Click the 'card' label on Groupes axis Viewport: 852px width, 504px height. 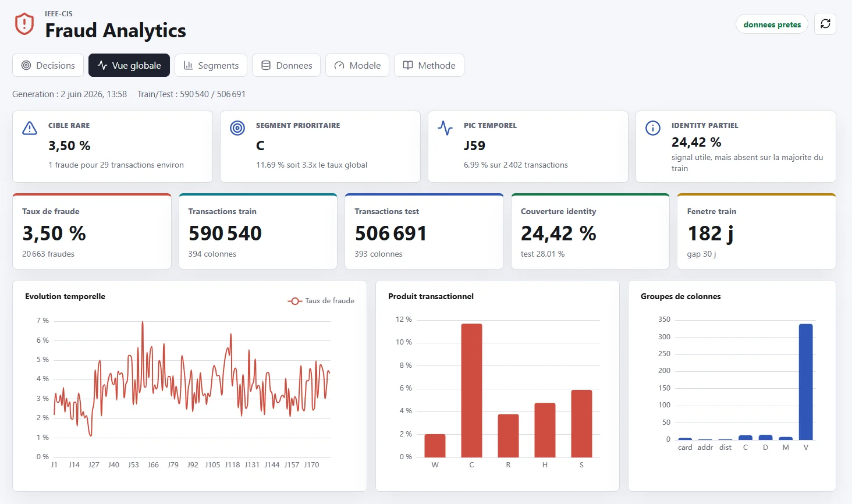click(685, 448)
